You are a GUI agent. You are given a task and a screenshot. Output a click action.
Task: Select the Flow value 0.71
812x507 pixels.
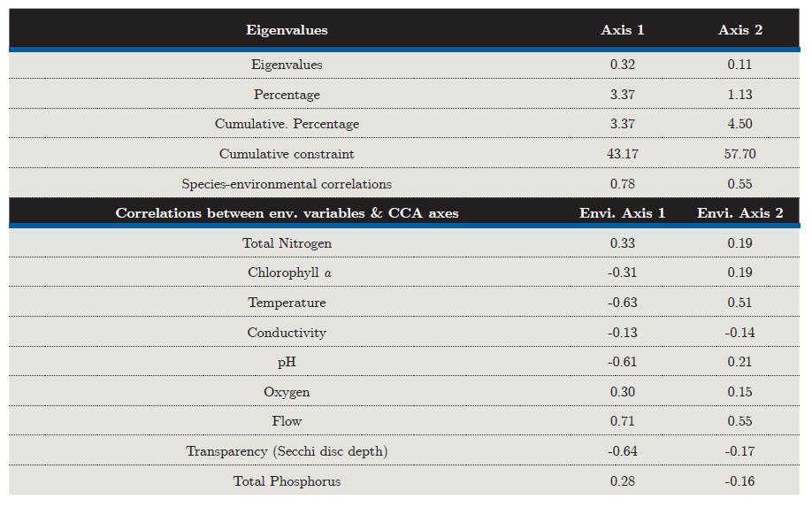coord(623,421)
